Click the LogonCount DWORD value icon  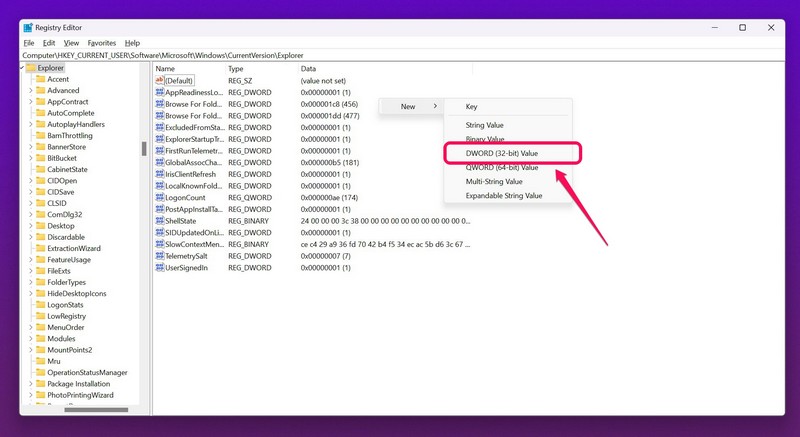[x=159, y=198]
